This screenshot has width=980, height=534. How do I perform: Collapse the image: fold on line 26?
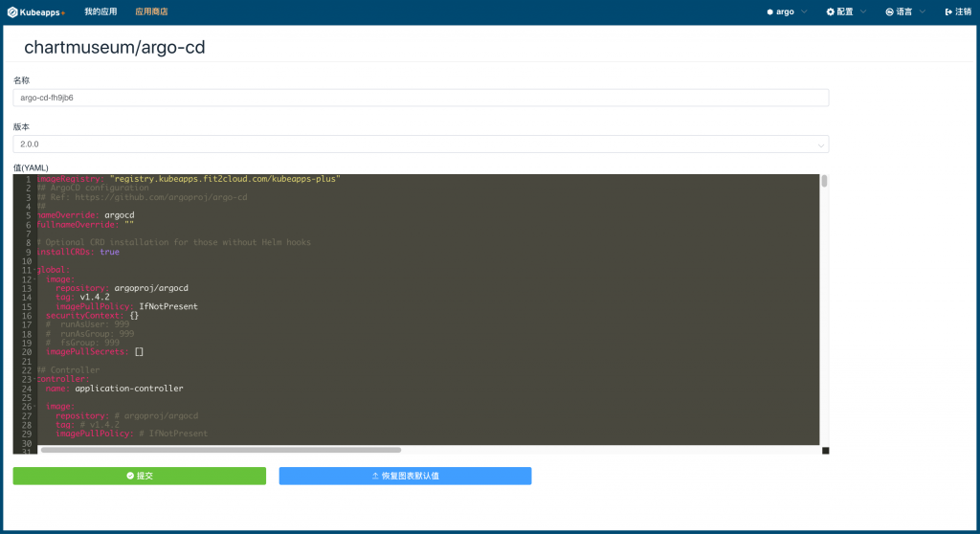tap(34, 407)
